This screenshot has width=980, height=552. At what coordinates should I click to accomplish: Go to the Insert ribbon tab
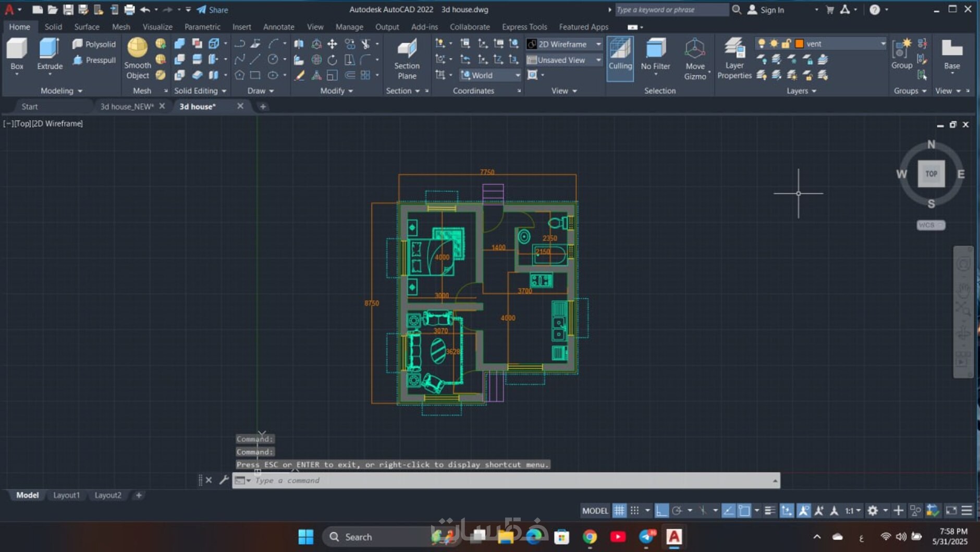coord(241,27)
